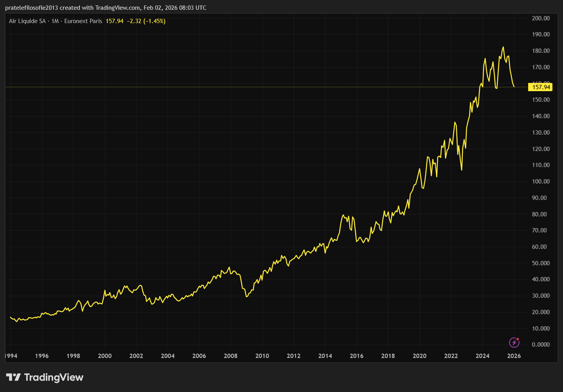Click the −2.32 (−1.45%) change value
This screenshot has width=563, height=392.
146,21
